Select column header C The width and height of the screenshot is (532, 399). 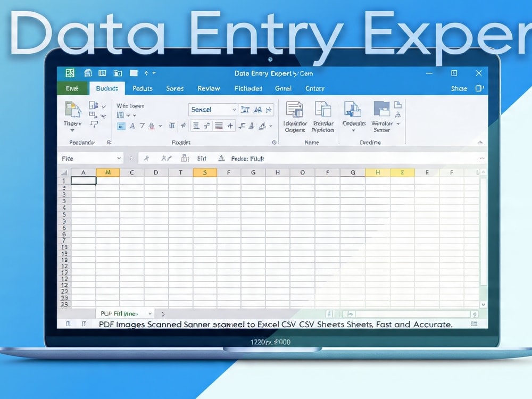click(131, 172)
